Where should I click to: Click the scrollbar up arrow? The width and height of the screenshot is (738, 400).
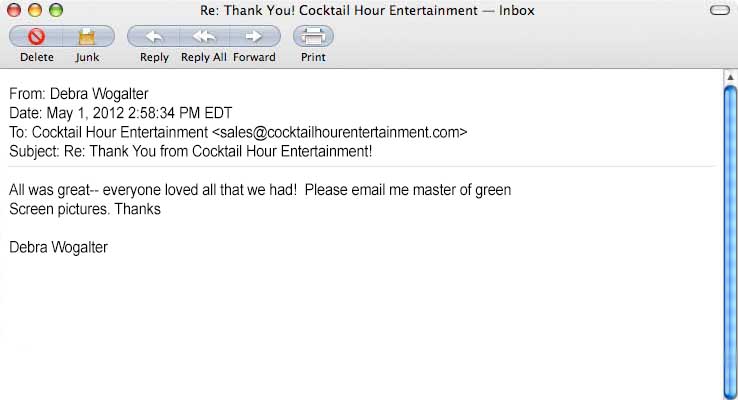click(x=730, y=77)
